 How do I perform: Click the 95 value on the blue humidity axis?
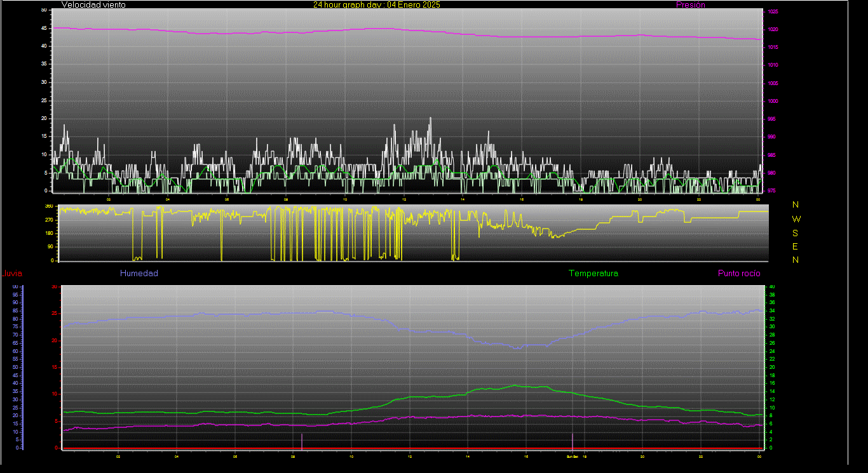tap(15, 295)
